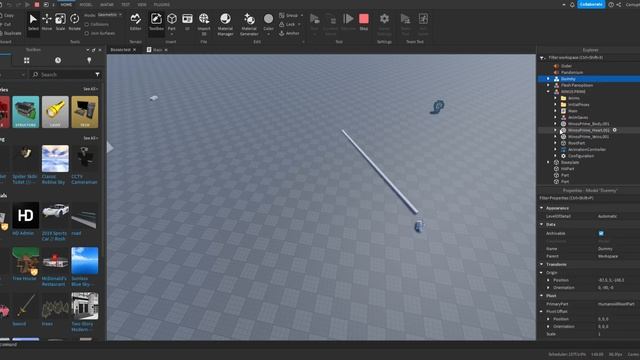Switch to the HOME ribbon tab
640x360 pixels.
point(66,4)
